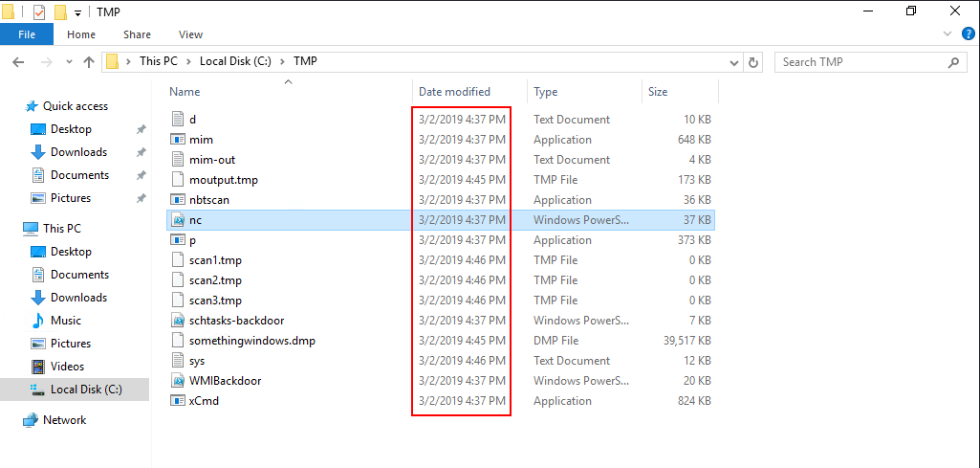Click the New folder icon in title bar
Screen dimensions: 980x468
click(x=60, y=12)
